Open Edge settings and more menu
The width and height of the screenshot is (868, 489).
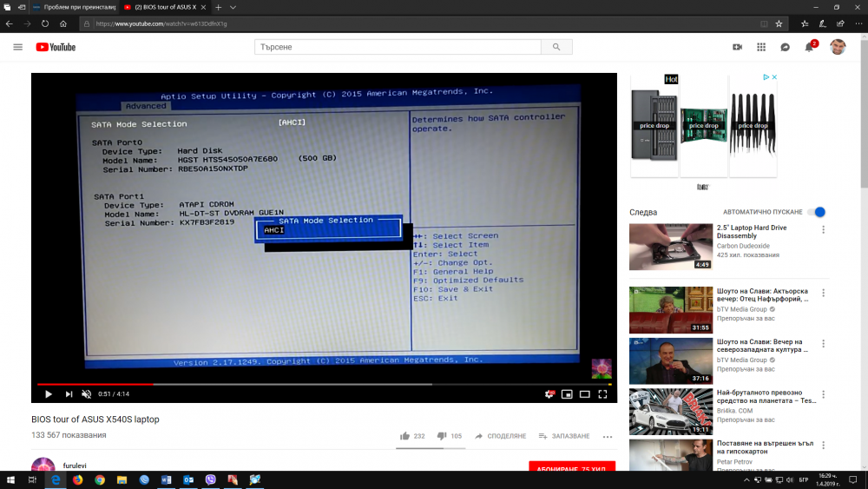858,23
